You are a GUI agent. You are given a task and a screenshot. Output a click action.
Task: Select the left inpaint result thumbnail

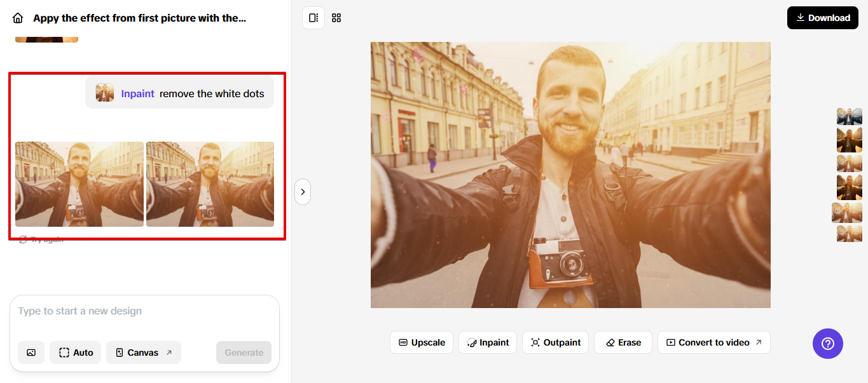pos(79,184)
